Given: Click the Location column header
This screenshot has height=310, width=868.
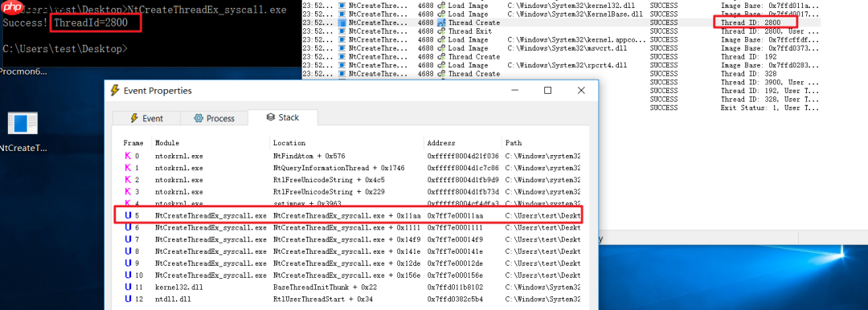Looking at the screenshot, I should (x=289, y=143).
